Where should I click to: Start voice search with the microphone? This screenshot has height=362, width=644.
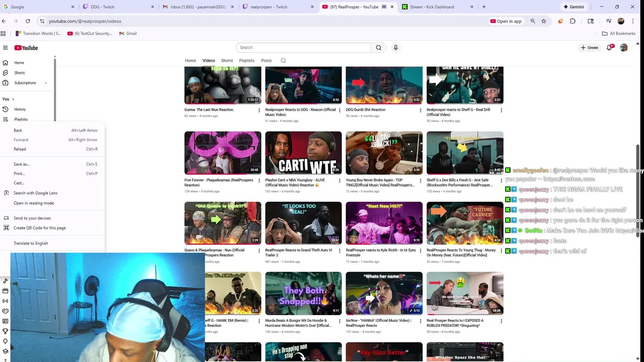395,48
